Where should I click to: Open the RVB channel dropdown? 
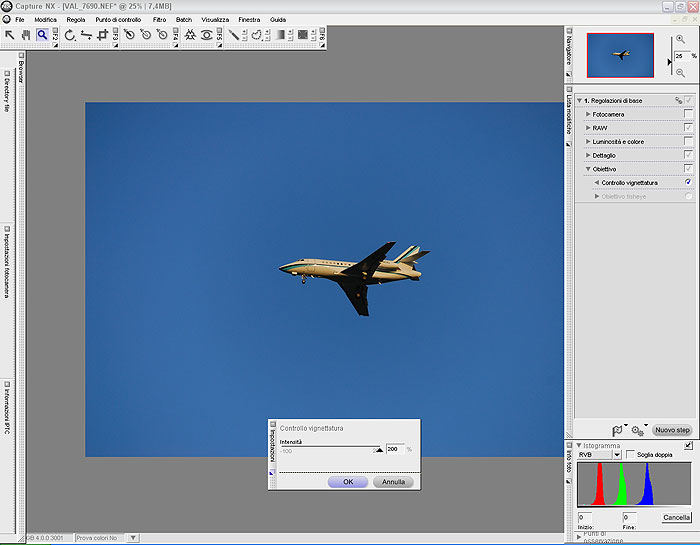pos(617,455)
